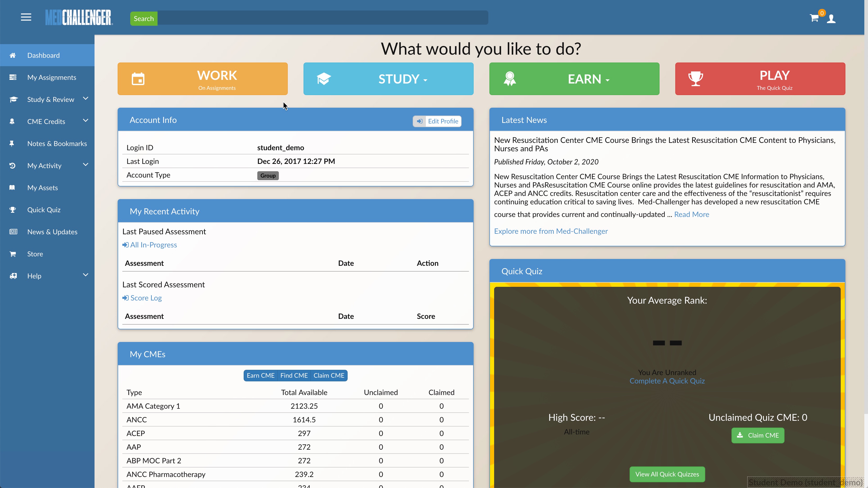Expand the Help sidebar chevron
The image size is (868, 488).
point(86,275)
